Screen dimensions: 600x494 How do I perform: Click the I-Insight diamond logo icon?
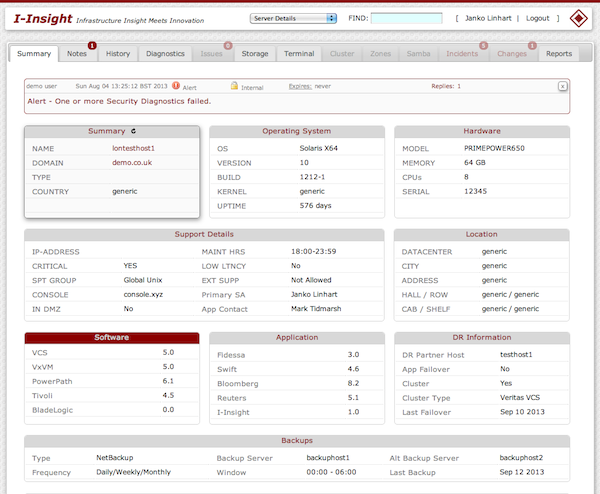click(x=578, y=18)
